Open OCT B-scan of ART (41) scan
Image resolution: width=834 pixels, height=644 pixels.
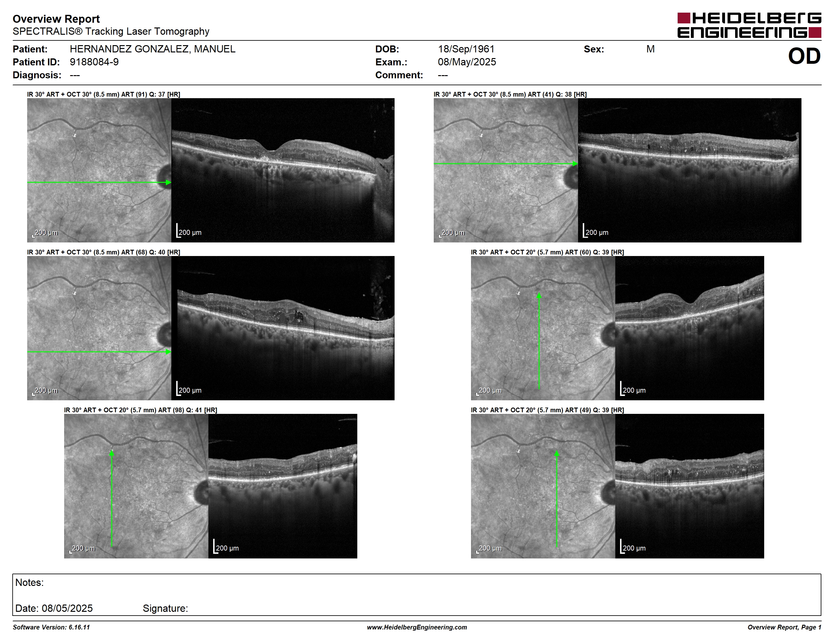click(x=690, y=170)
